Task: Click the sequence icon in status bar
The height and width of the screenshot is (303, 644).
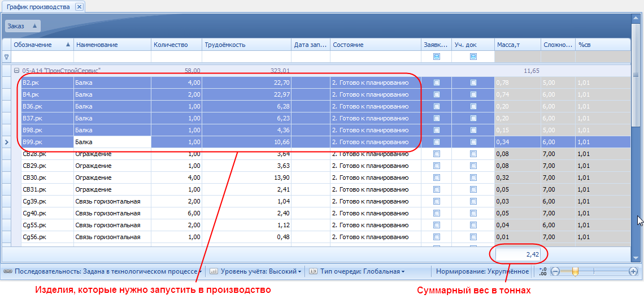Action: 8,271
